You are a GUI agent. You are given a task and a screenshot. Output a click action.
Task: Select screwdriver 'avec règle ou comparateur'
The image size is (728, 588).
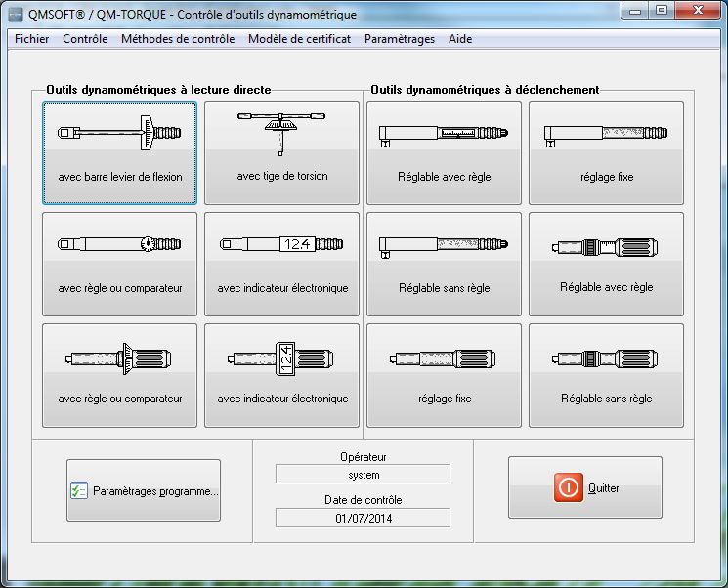click(120, 375)
